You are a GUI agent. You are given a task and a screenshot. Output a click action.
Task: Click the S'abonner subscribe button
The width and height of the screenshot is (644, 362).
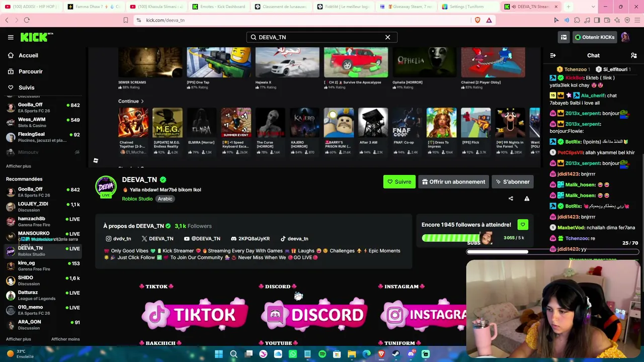tap(512, 182)
